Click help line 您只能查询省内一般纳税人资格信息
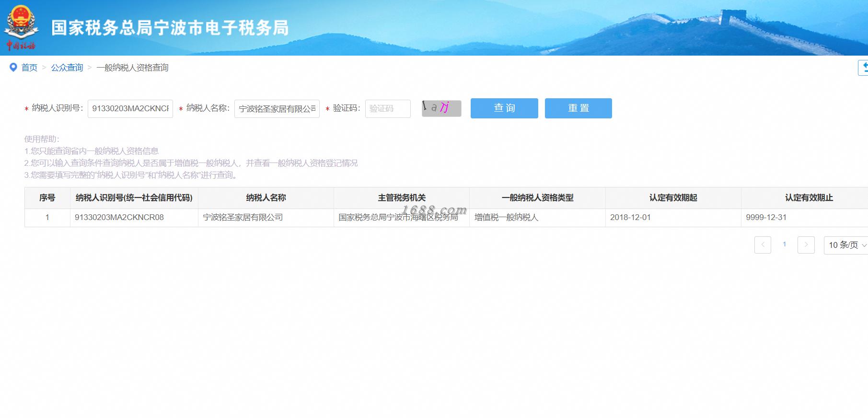The width and height of the screenshot is (868, 418). pos(92,151)
